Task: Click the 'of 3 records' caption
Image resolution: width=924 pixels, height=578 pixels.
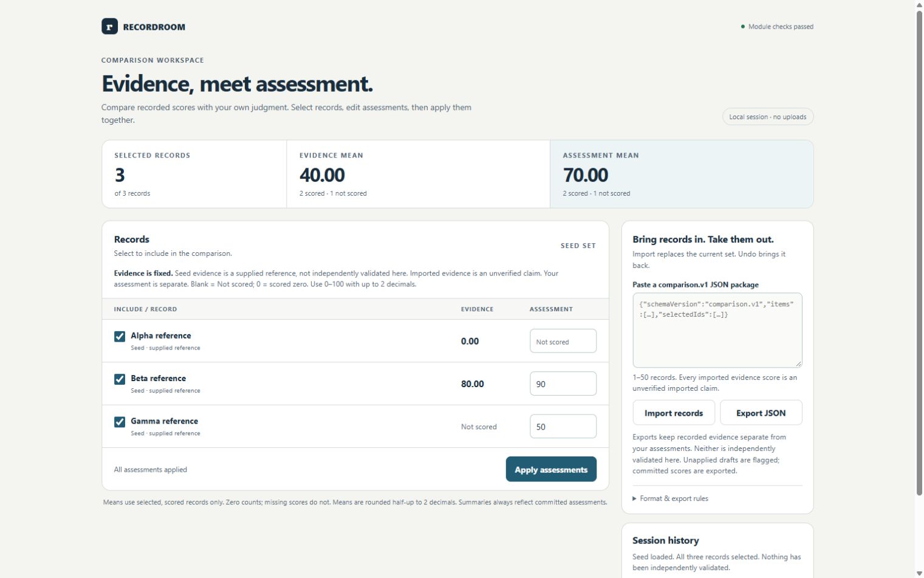Action: [132, 193]
